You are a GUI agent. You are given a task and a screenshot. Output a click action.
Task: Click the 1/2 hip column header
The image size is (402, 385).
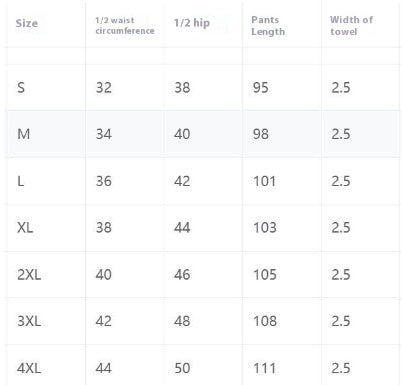click(x=192, y=23)
